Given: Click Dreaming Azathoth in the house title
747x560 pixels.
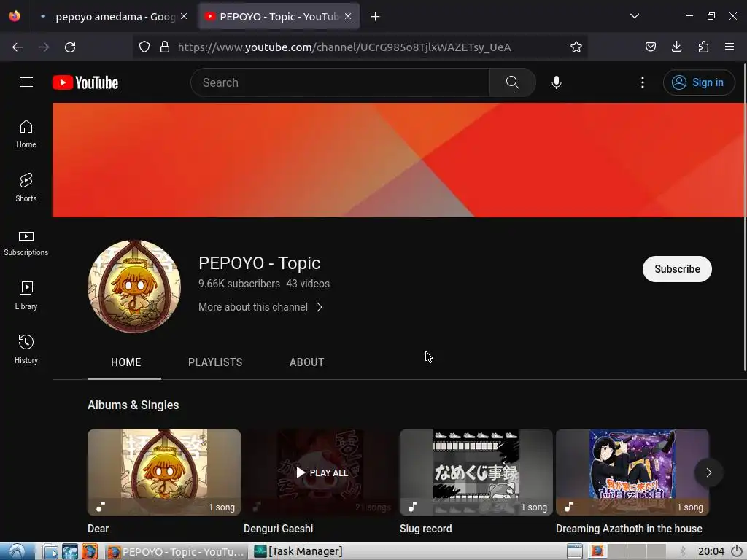Looking at the screenshot, I should (629, 529).
